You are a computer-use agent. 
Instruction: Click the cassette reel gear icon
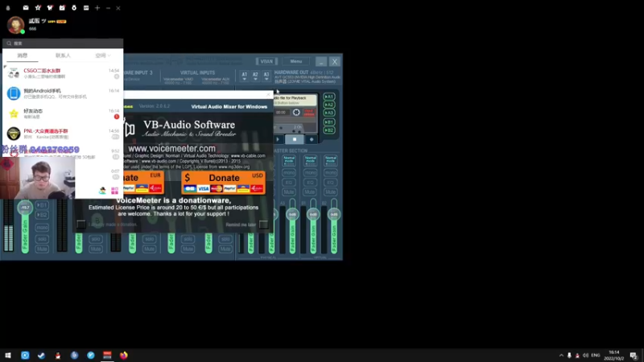point(296,113)
